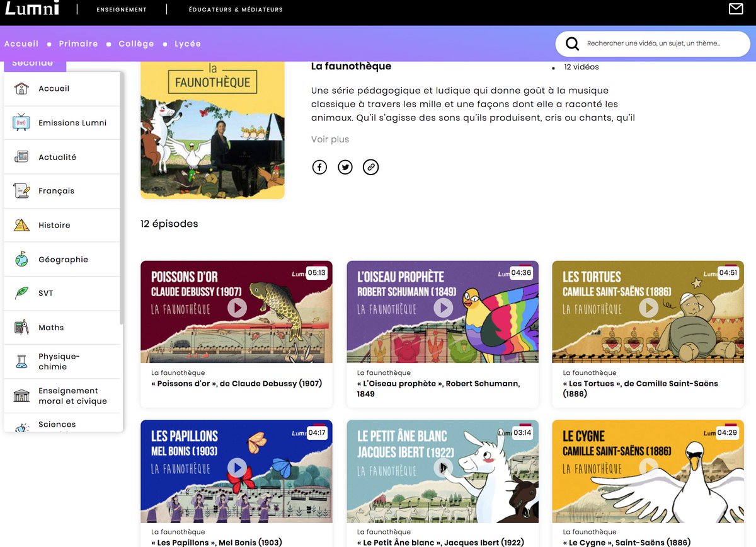Expand the Seconde level dropdown
756x547 pixels.
pyautogui.click(x=35, y=64)
